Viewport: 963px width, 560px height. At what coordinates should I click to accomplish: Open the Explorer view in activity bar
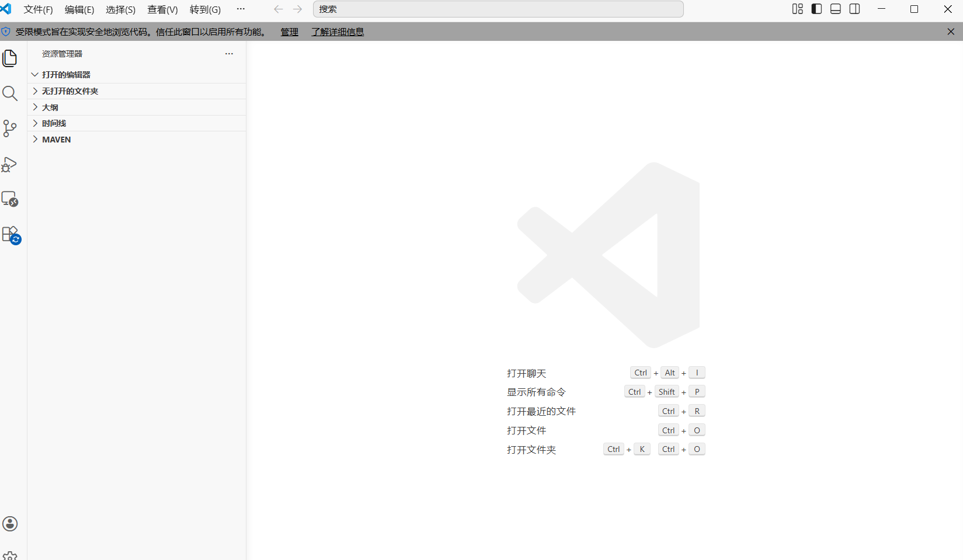tap(10, 58)
